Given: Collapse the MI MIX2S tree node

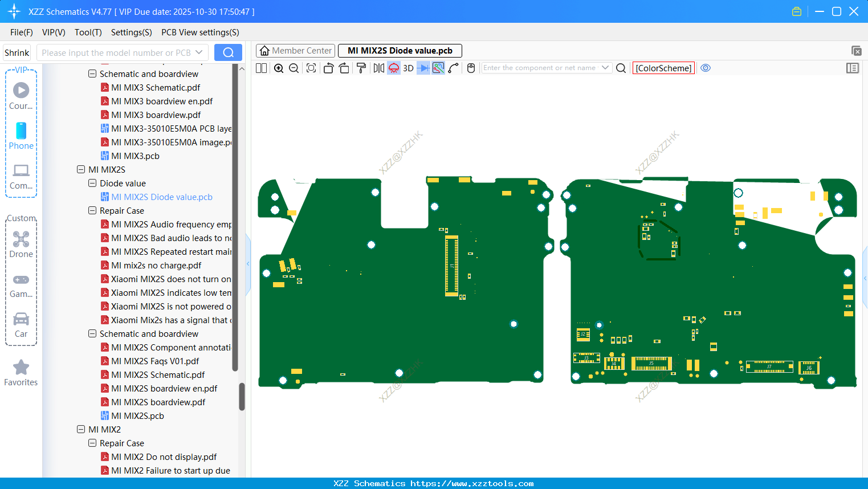Looking at the screenshot, I should [81, 169].
